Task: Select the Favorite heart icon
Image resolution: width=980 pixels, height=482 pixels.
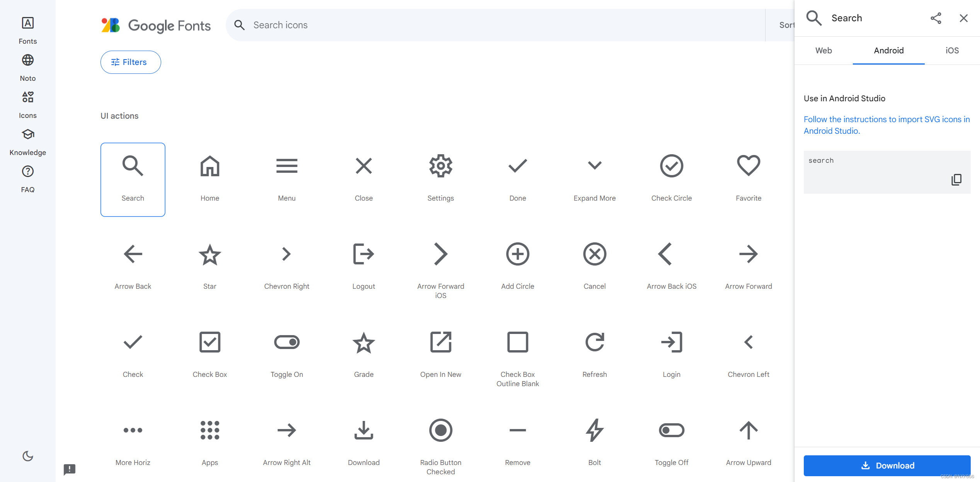Action: tap(748, 166)
